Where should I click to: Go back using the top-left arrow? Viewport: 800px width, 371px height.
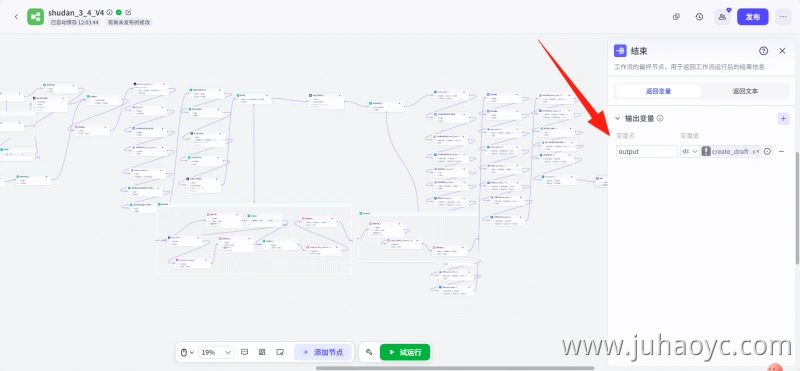[x=16, y=17]
